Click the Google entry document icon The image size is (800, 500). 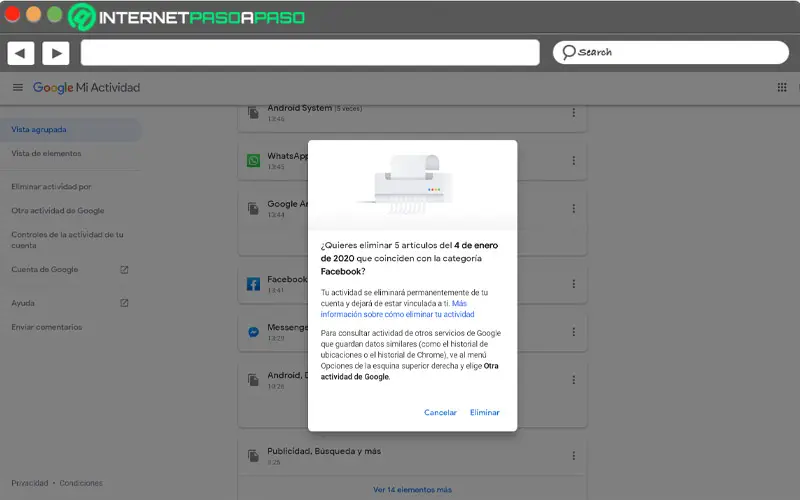point(253,209)
